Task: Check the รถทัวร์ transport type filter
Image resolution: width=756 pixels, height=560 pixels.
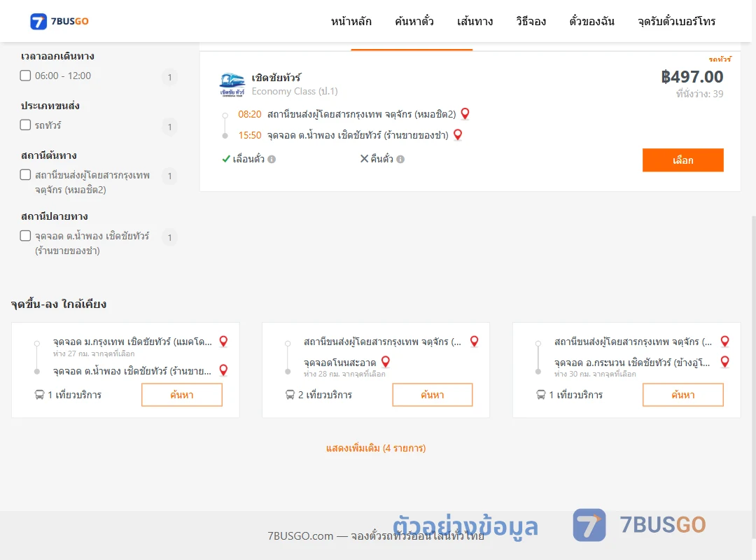Action: pyautogui.click(x=26, y=125)
